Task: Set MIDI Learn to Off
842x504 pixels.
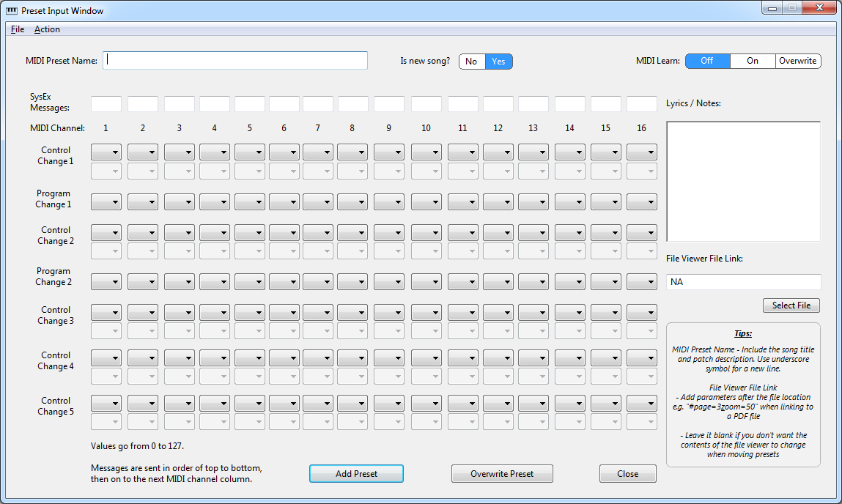Action: click(707, 61)
